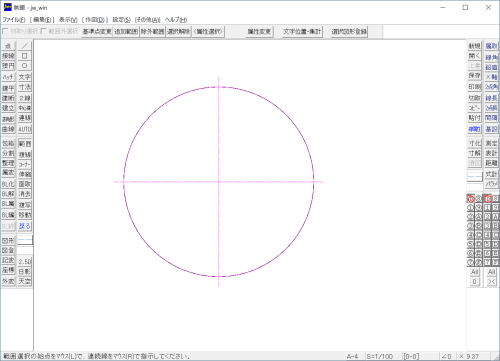Use the 測定 measure tool
Viewport: 500px width, 361px height.
tap(491, 143)
